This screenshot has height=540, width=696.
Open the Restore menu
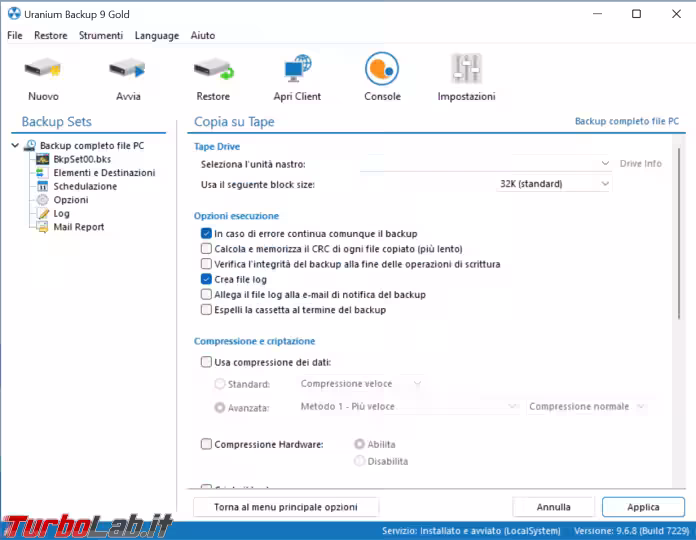(x=51, y=35)
